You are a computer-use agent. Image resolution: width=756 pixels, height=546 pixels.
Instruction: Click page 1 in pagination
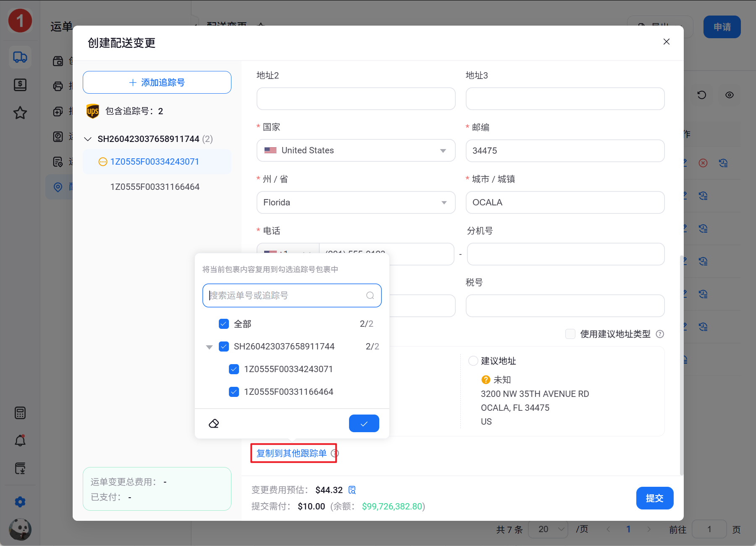(628, 529)
